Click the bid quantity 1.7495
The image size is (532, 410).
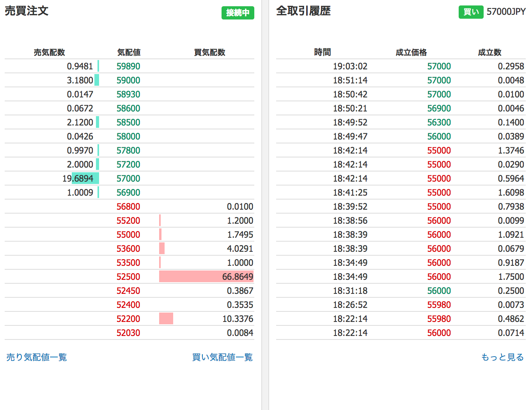[240, 235]
